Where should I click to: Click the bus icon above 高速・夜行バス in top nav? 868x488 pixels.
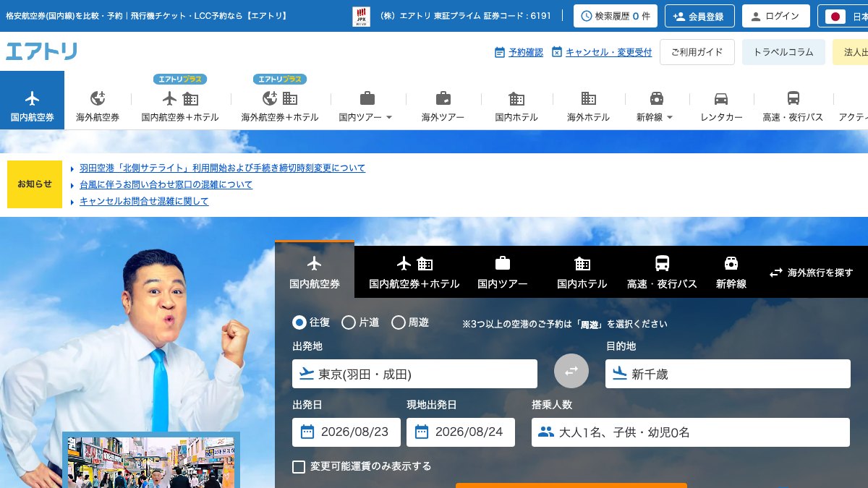[x=793, y=98]
